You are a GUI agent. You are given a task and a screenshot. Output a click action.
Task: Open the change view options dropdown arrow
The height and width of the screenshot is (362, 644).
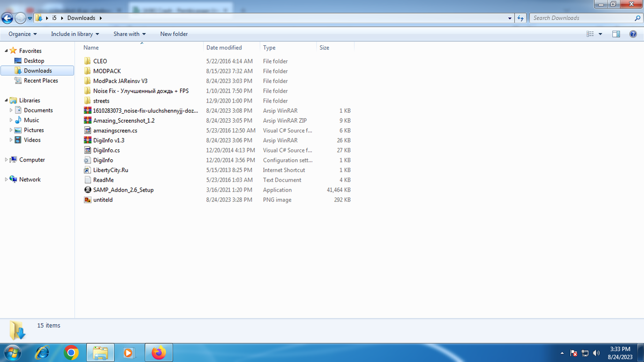tap(600, 34)
